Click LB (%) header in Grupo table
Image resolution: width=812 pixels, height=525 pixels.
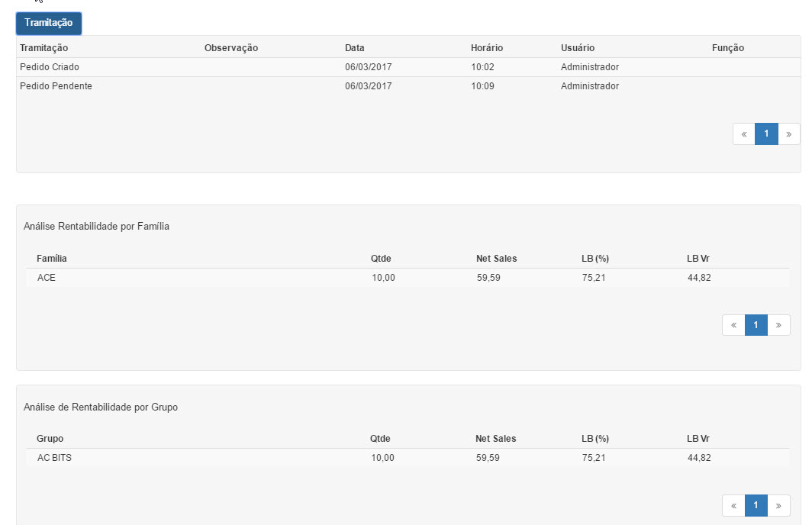[595, 439]
